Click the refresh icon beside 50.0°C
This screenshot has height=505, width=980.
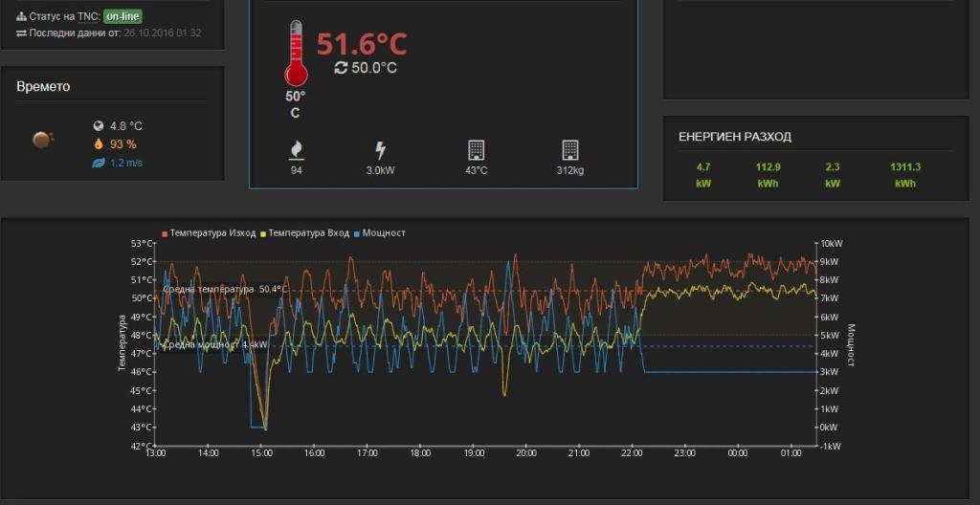pos(341,68)
